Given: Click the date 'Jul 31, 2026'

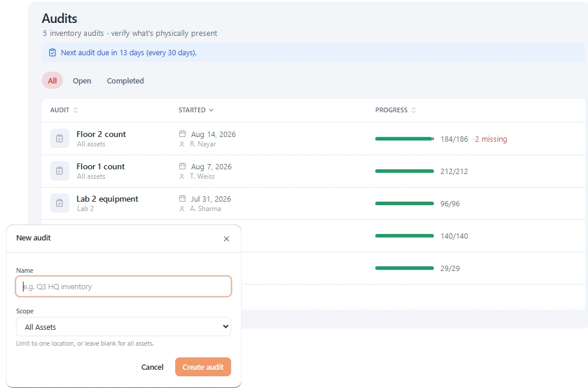Looking at the screenshot, I should click(211, 199).
